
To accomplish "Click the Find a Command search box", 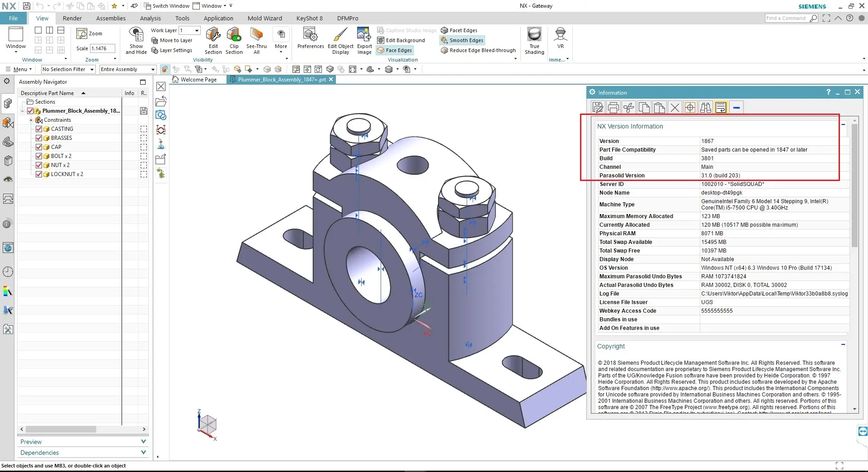I will 787,18.
